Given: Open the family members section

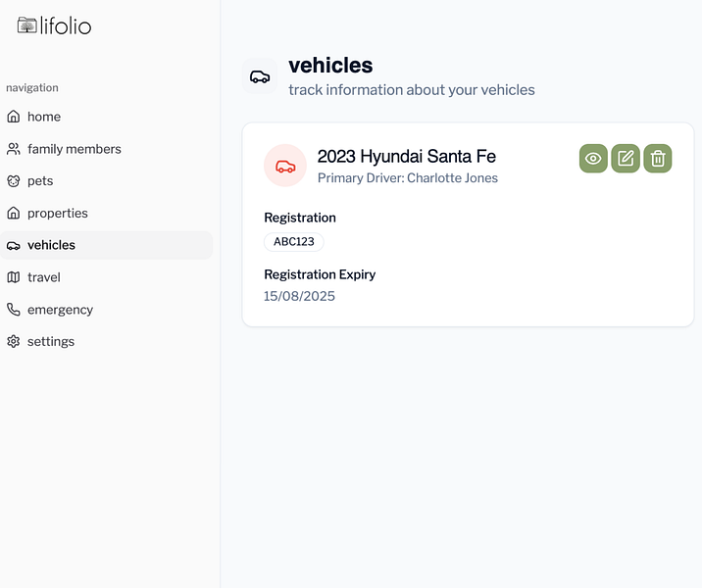Looking at the screenshot, I should 74,149.
